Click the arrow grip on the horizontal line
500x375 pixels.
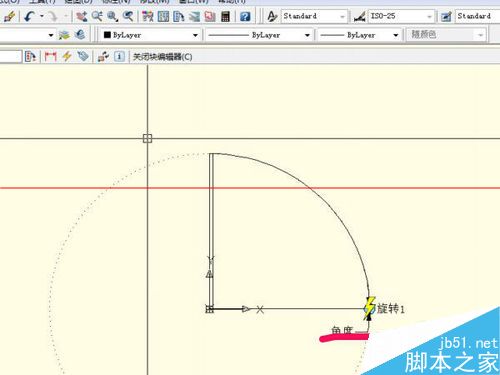click(246, 309)
